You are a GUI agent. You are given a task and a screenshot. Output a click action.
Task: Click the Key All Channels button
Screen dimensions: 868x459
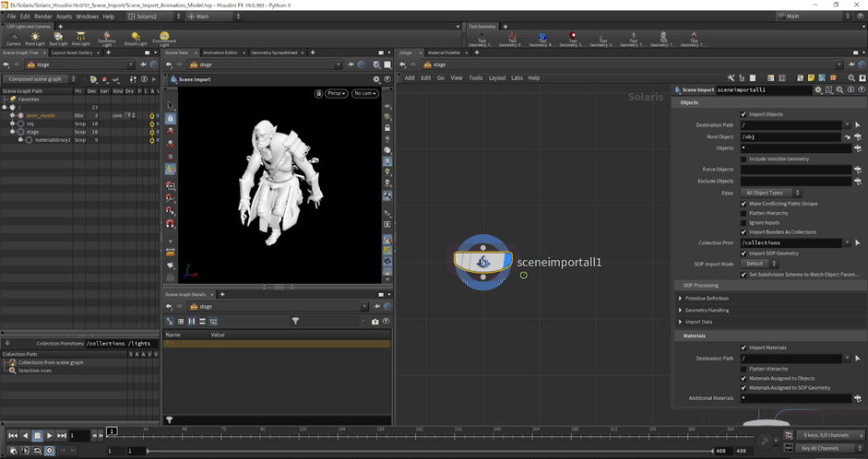[820, 448]
